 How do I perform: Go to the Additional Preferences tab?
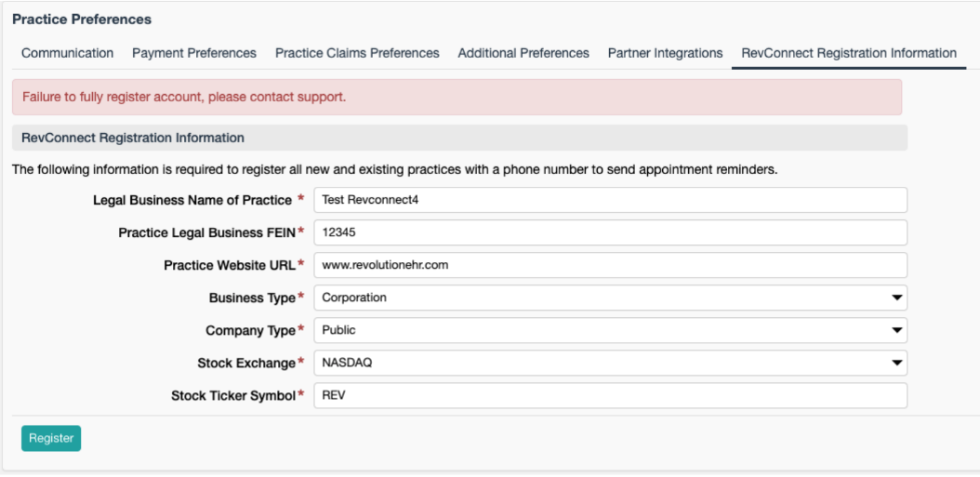click(523, 53)
